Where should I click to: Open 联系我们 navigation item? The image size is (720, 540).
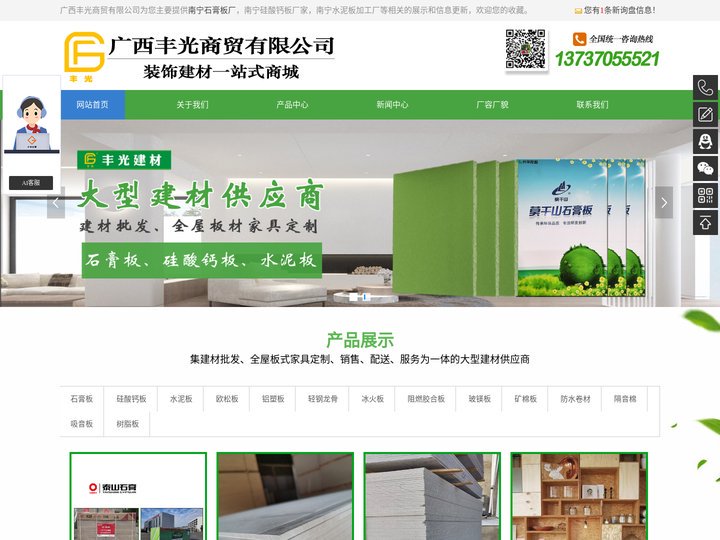(592, 105)
